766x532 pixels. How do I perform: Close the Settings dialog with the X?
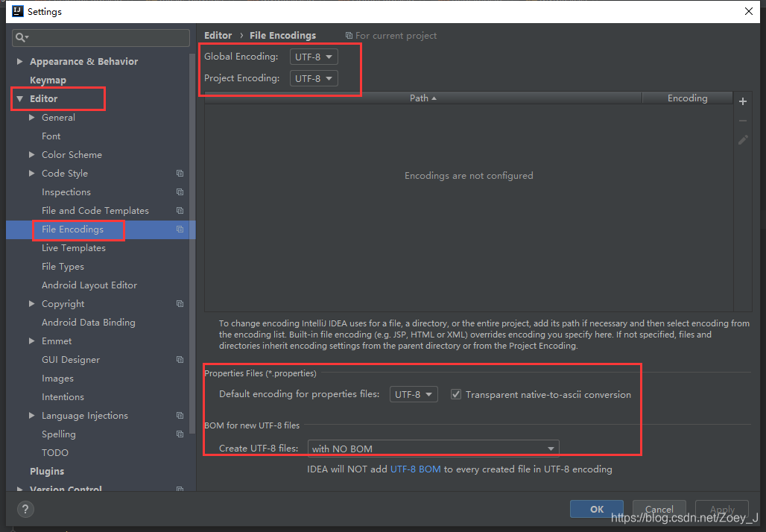(x=748, y=11)
